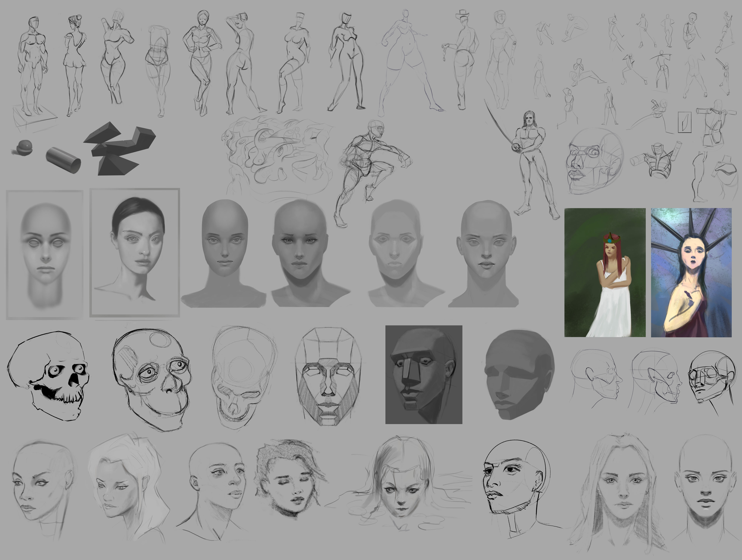Select the dark-background planar head painting
This screenshot has width=742, height=560.
click(424, 374)
